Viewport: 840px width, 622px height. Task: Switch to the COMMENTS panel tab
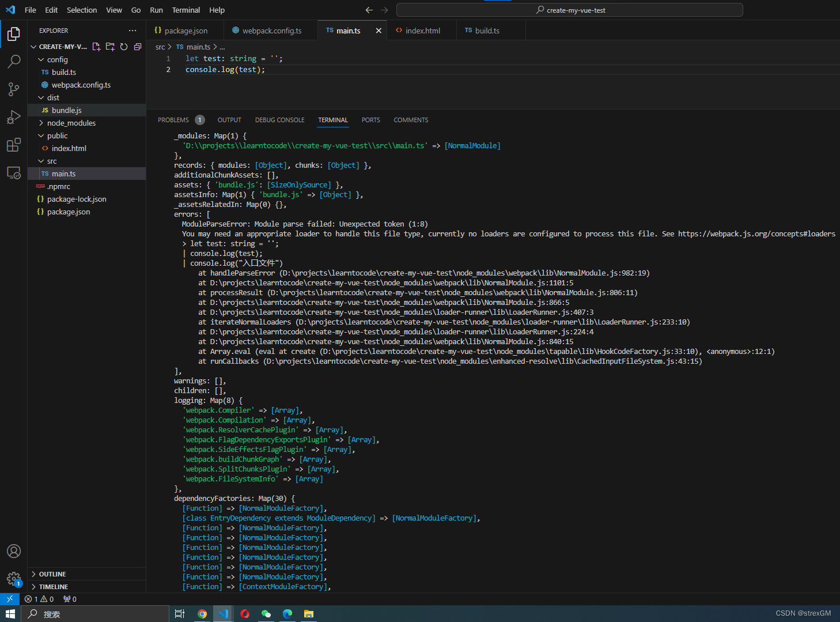[x=411, y=120]
